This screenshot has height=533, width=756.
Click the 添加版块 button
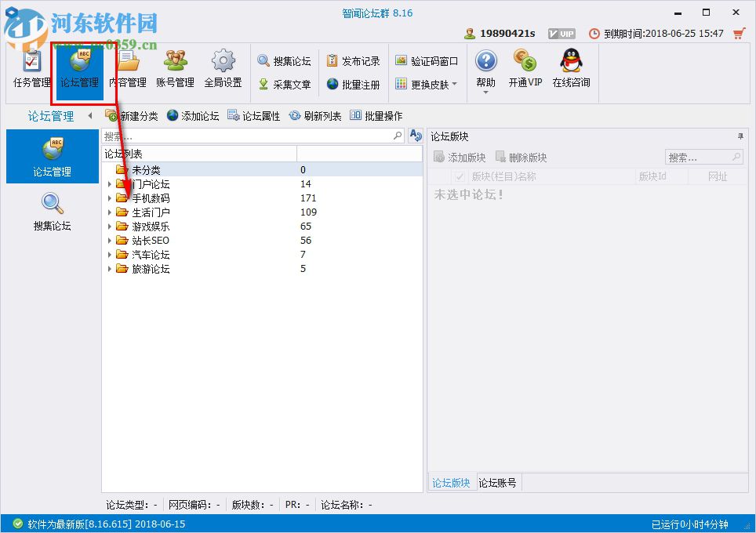[x=462, y=155]
